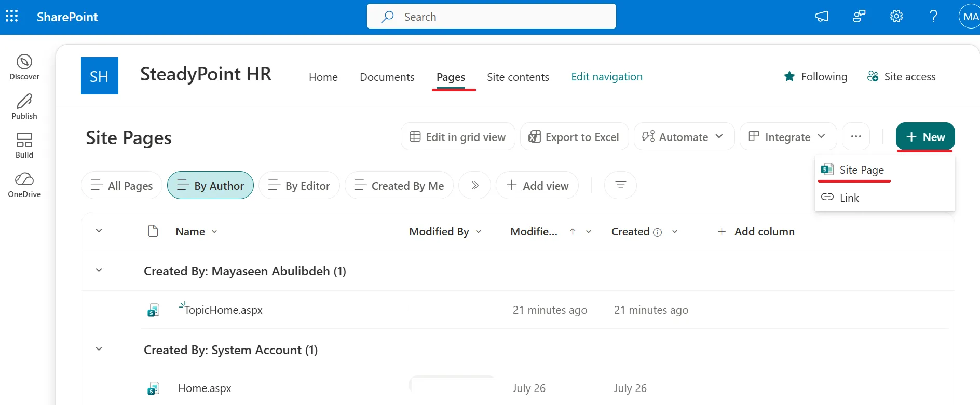The image size is (980, 405).
Task: Choose Link from New menu
Action: click(885, 198)
